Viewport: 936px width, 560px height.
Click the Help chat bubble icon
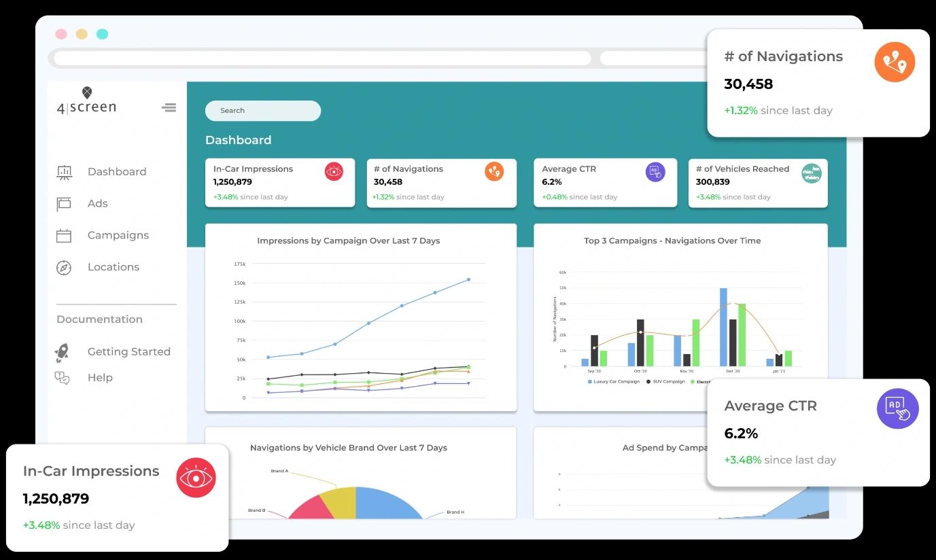(63, 378)
